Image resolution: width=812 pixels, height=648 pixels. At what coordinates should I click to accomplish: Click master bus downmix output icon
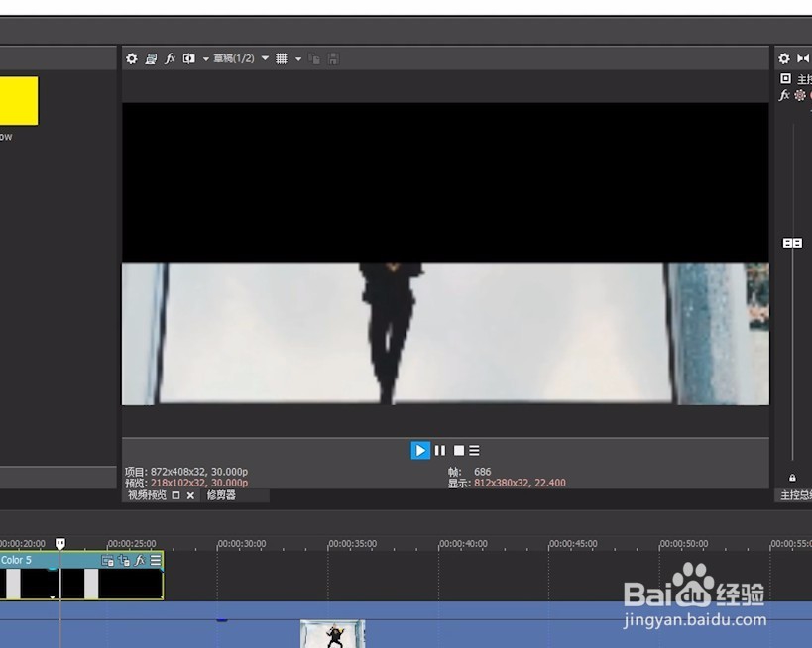click(803, 58)
